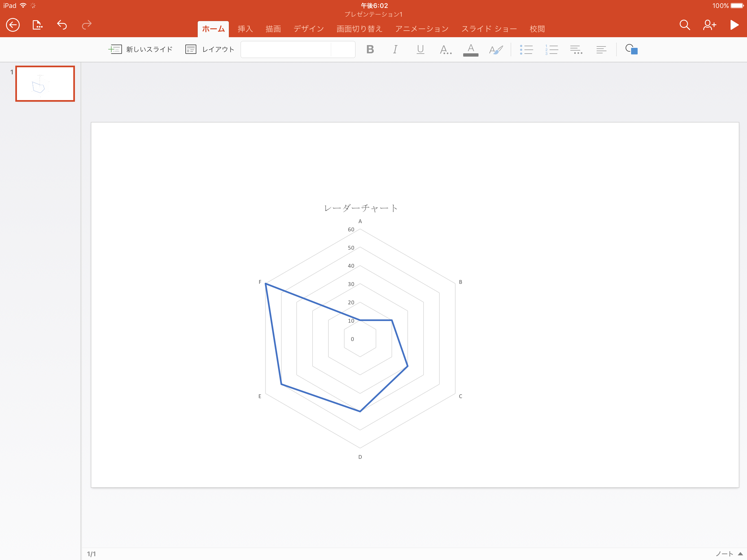This screenshot has width=747, height=560.
Task: Start slideshow with play icon
Action: (734, 25)
